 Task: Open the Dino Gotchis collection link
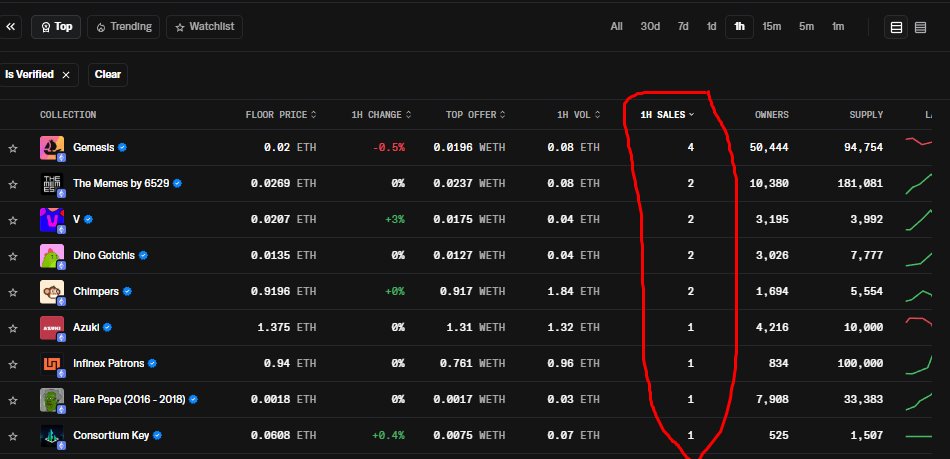(104, 255)
